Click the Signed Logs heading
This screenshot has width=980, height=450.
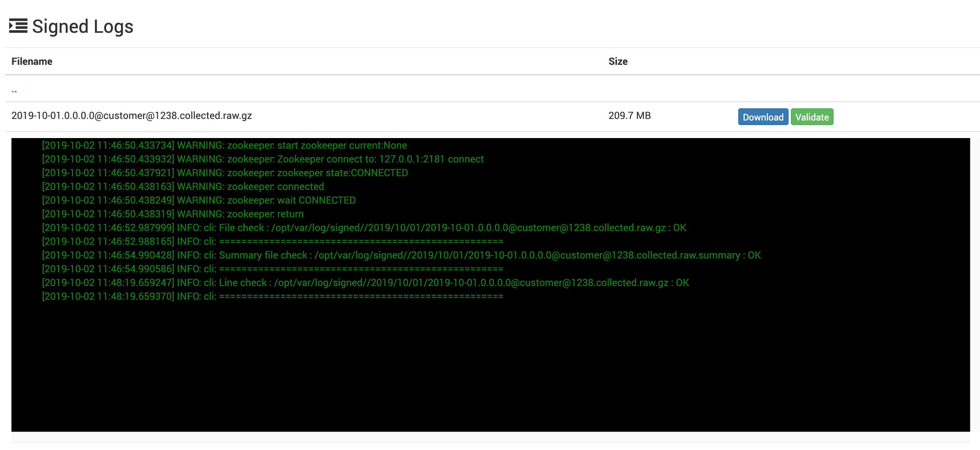[x=83, y=26]
